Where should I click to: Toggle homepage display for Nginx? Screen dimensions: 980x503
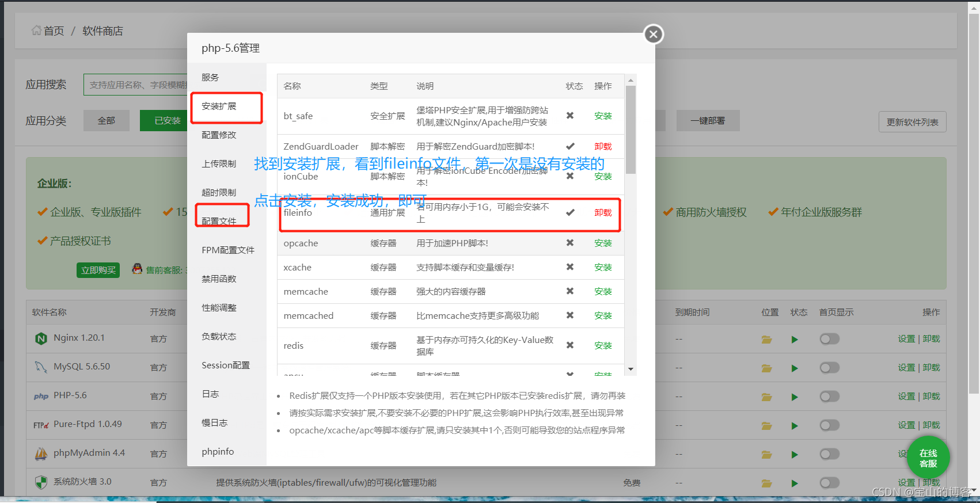(x=829, y=339)
